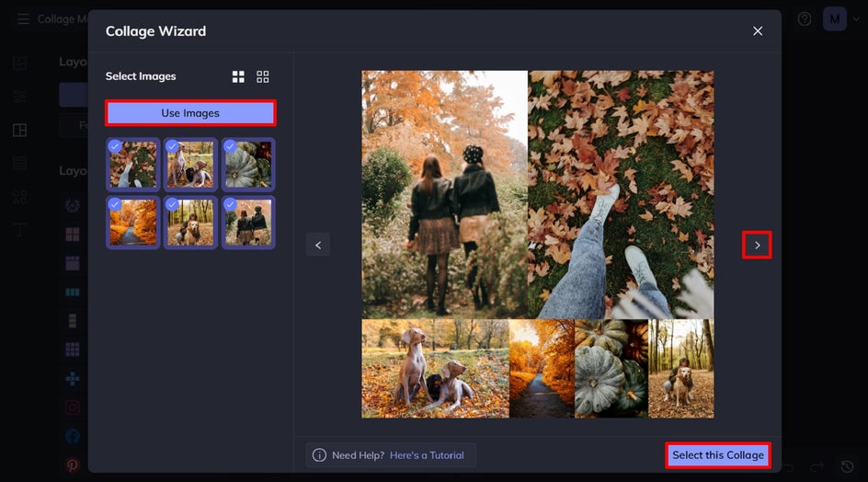Click the M user avatar
The width and height of the screenshot is (868, 482).
[834, 18]
